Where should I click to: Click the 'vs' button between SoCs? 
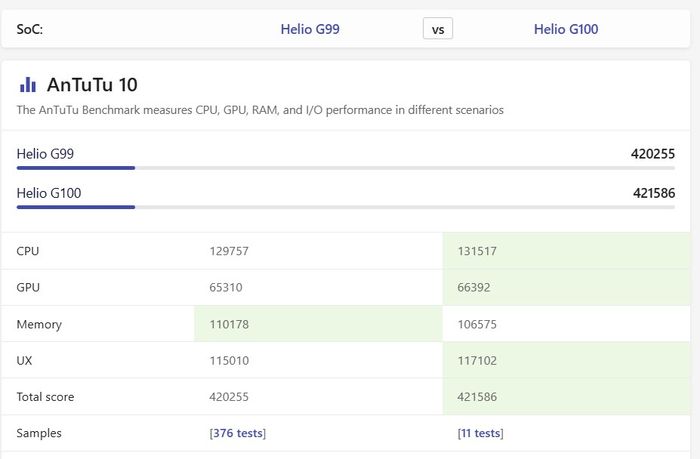[x=438, y=29]
